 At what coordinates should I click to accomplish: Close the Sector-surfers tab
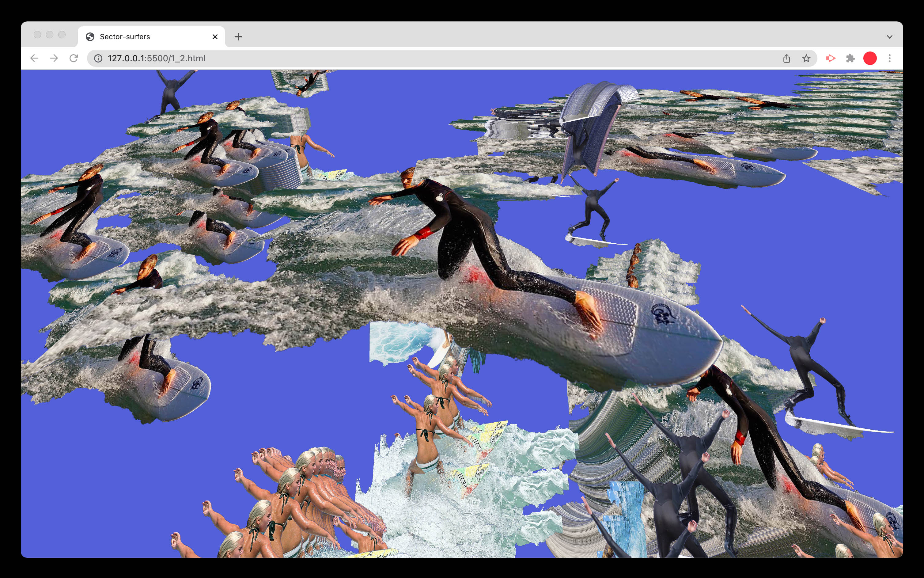click(x=215, y=37)
